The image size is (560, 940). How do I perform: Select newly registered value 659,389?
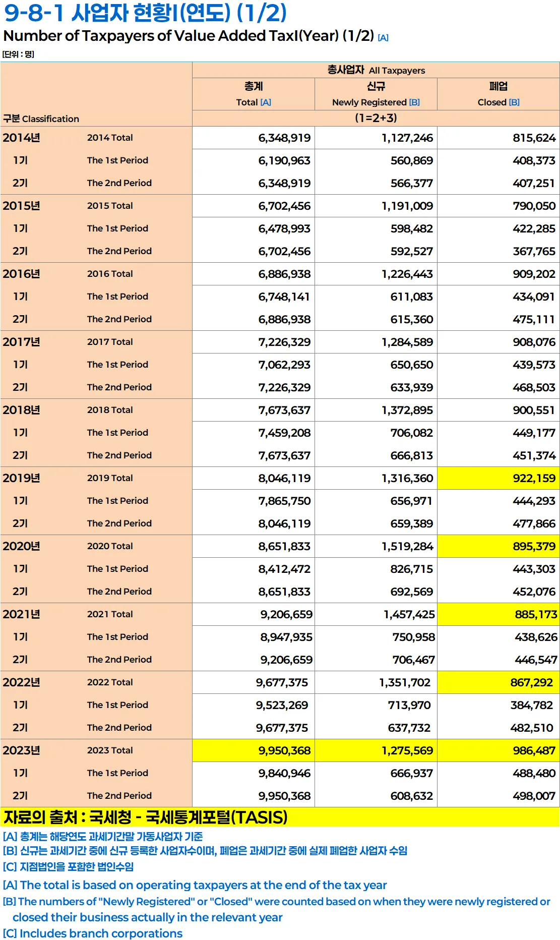pos(412,524)
